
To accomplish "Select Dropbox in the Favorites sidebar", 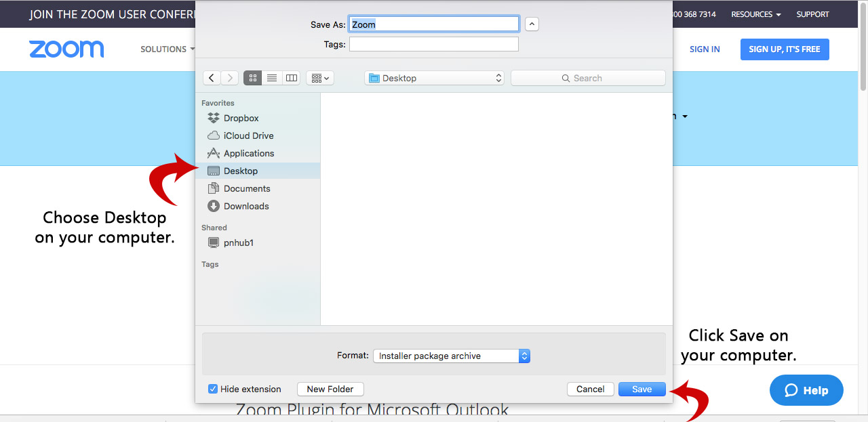I will [x=258, y=118].
